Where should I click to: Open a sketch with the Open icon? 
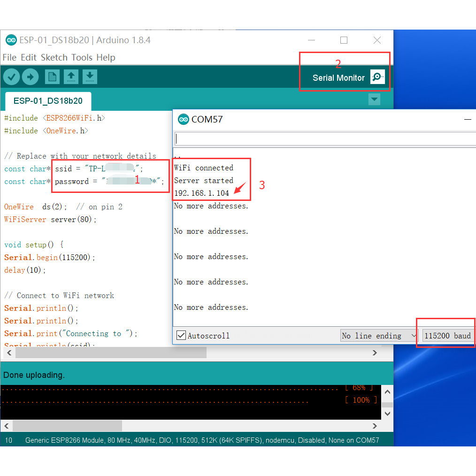[x=71, y=77]
